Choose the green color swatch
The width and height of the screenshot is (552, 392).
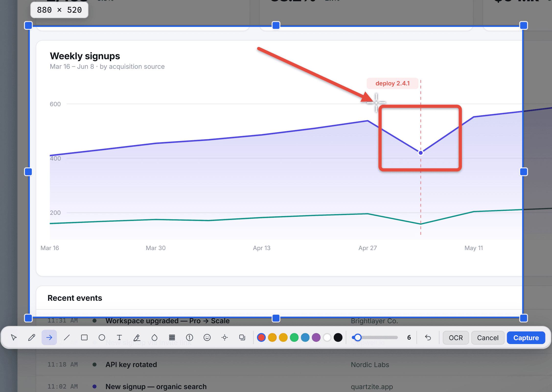click(294, 338)
